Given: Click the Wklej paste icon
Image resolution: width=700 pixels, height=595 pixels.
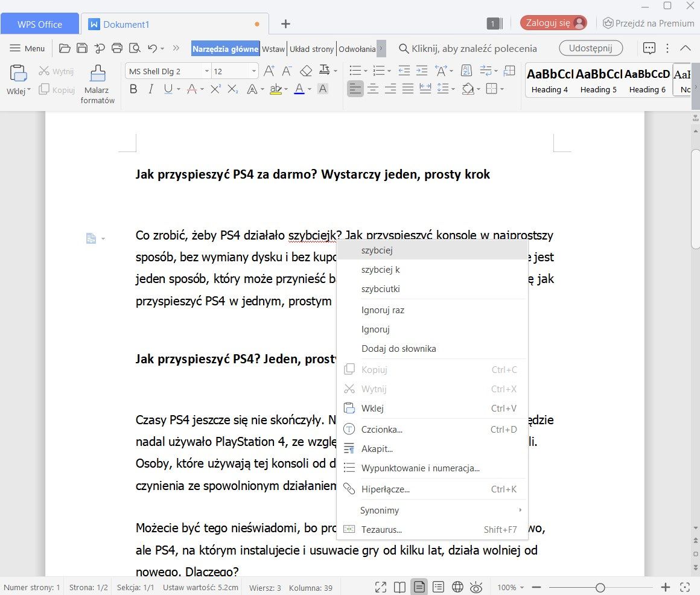Looking at the screenshot, I should point(18,73).
